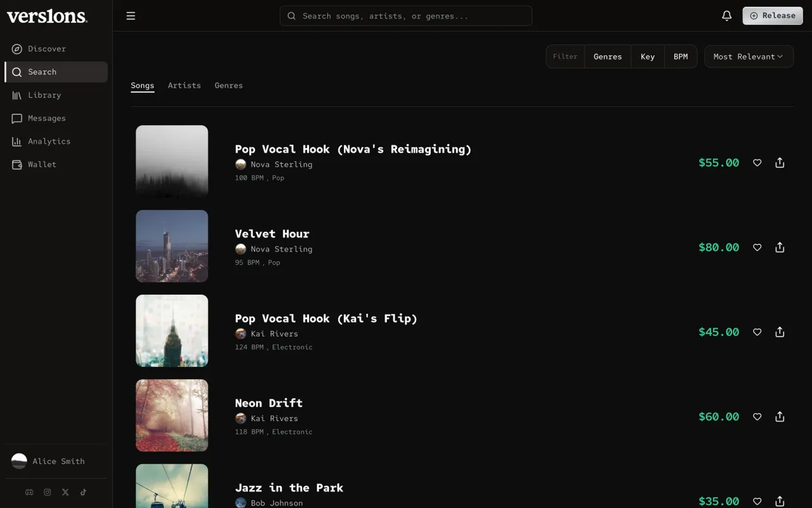Select Search in the sidebar

pos(56,72)
